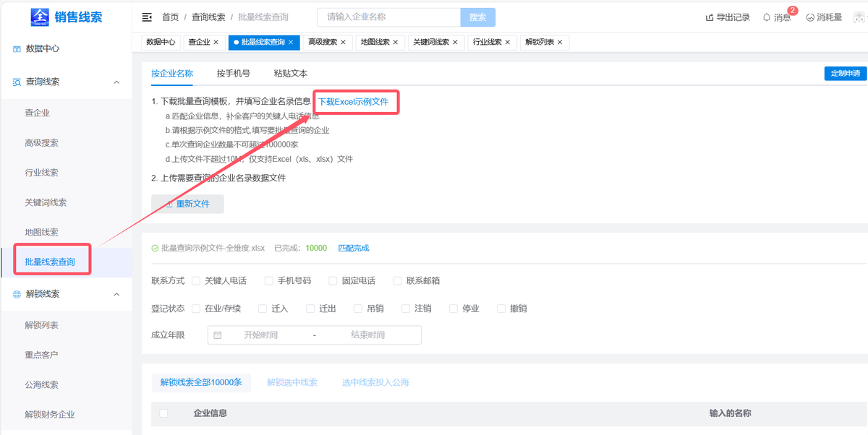Image resolution: width=868 pixels, height=435 pixels.
Task: Check the 撤销 status checkbox
Action: pos(501,309)
